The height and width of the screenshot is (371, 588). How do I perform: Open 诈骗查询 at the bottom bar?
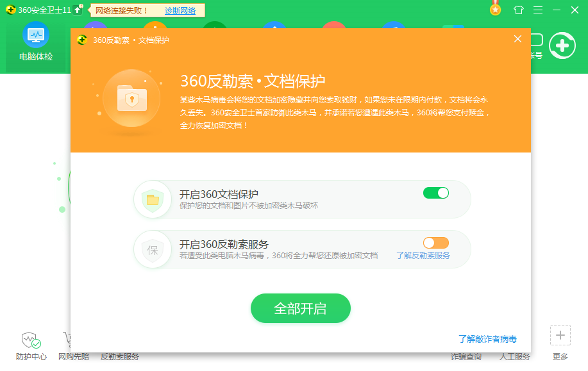tap(466, 357)
